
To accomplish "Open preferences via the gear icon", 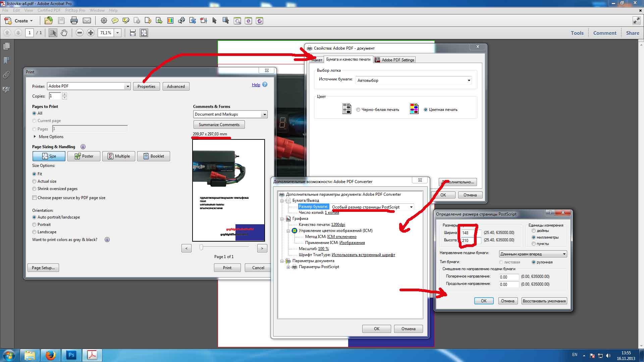I will tap(104, 21).
